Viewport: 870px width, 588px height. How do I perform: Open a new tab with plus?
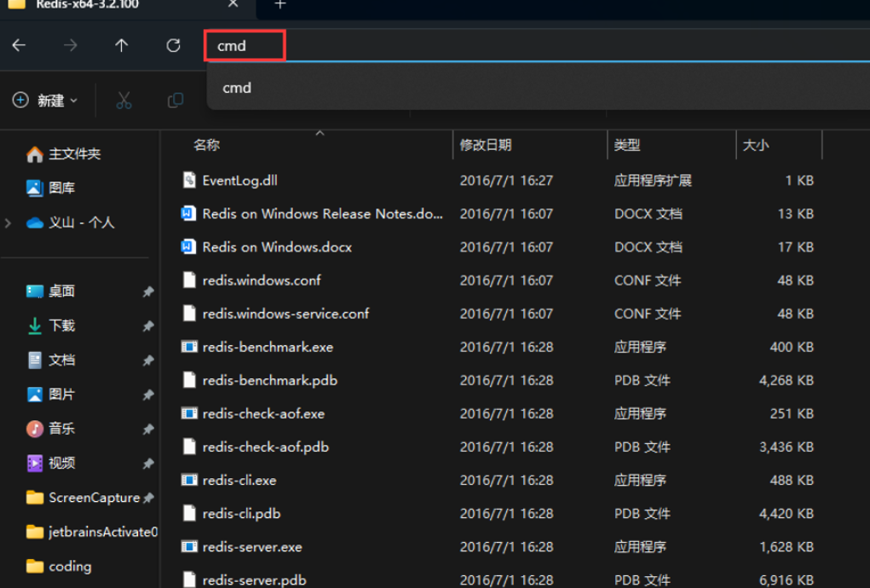[280, 5]
